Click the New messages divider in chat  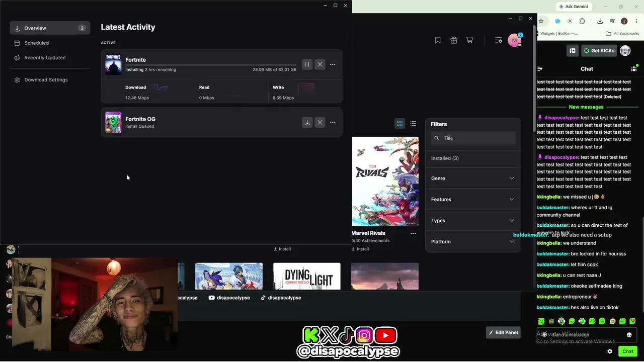[586, 107]
